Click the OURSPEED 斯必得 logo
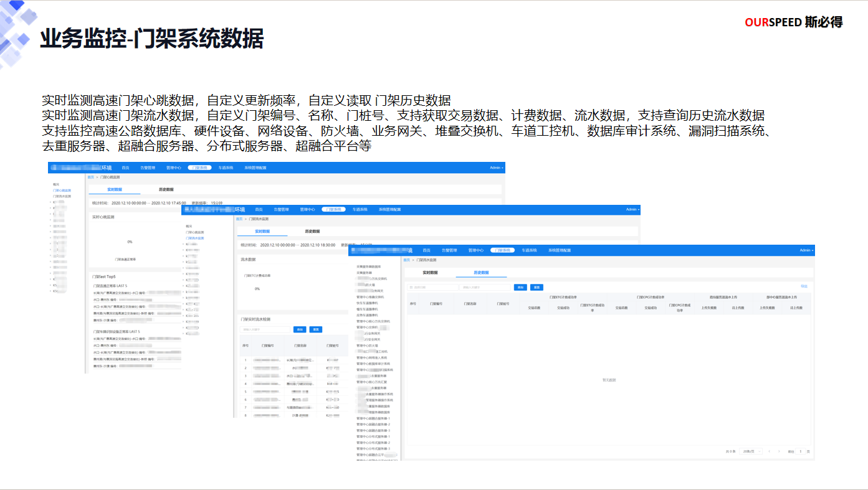The image size is (868, 490). [x=793, y=22]
